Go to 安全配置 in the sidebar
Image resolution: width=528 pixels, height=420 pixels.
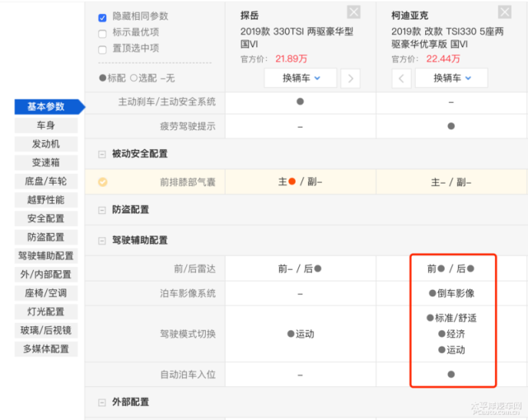click(46, 219)
